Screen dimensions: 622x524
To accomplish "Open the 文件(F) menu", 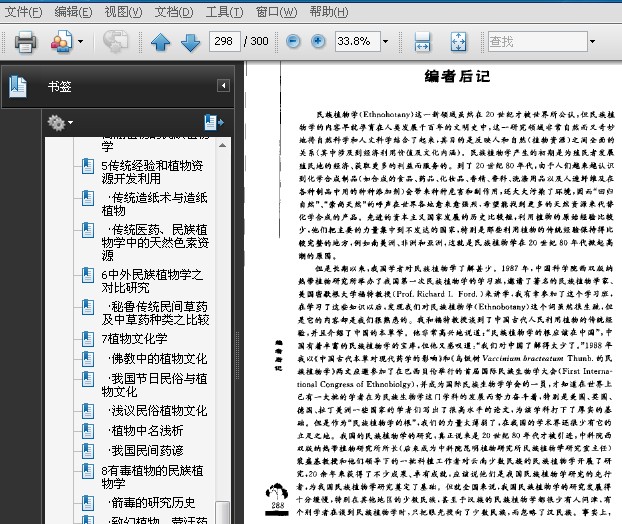I will click(x=24, y=12).
